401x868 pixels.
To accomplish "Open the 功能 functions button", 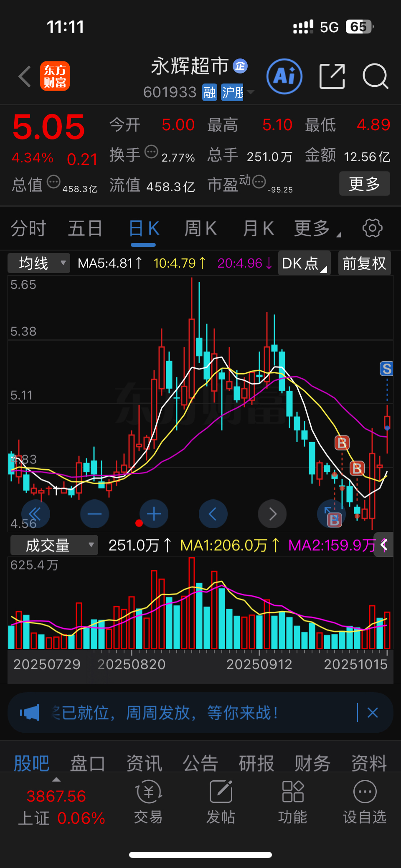I will (x=293, y=803).
